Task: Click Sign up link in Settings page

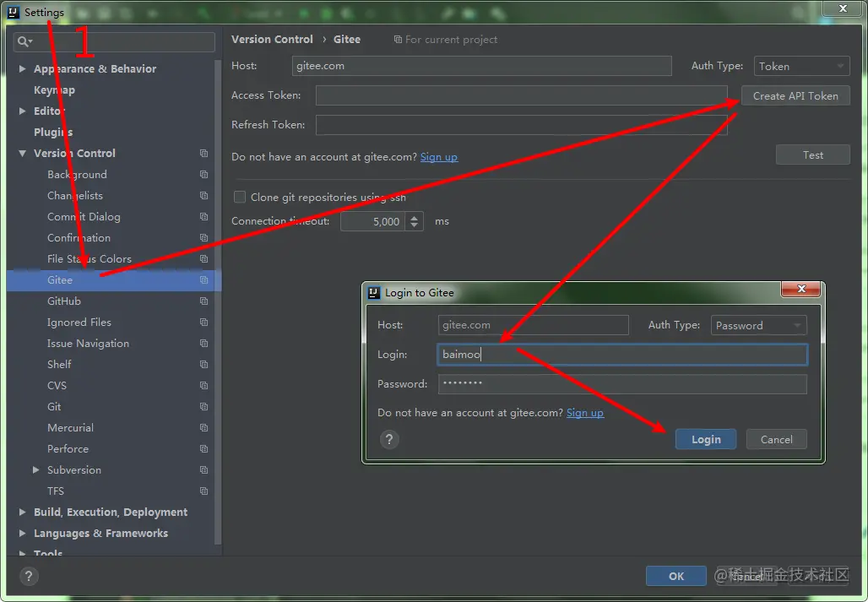Action: point(439,156)
